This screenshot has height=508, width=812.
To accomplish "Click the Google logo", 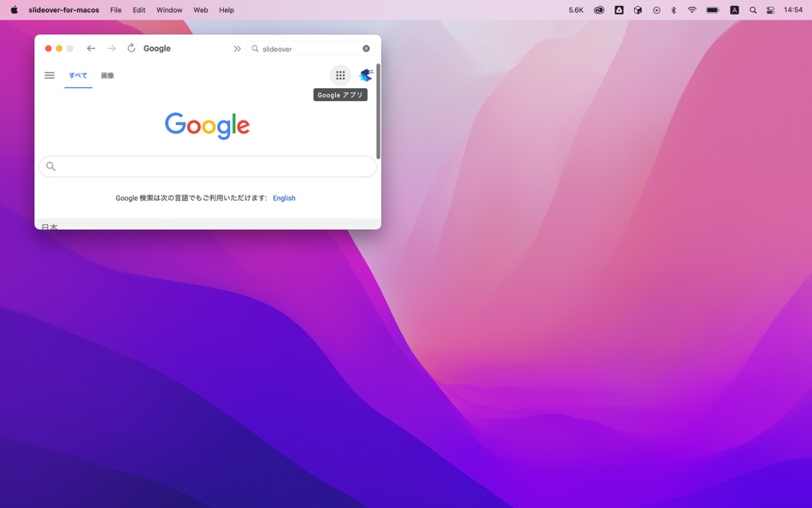I will point(207,126).
